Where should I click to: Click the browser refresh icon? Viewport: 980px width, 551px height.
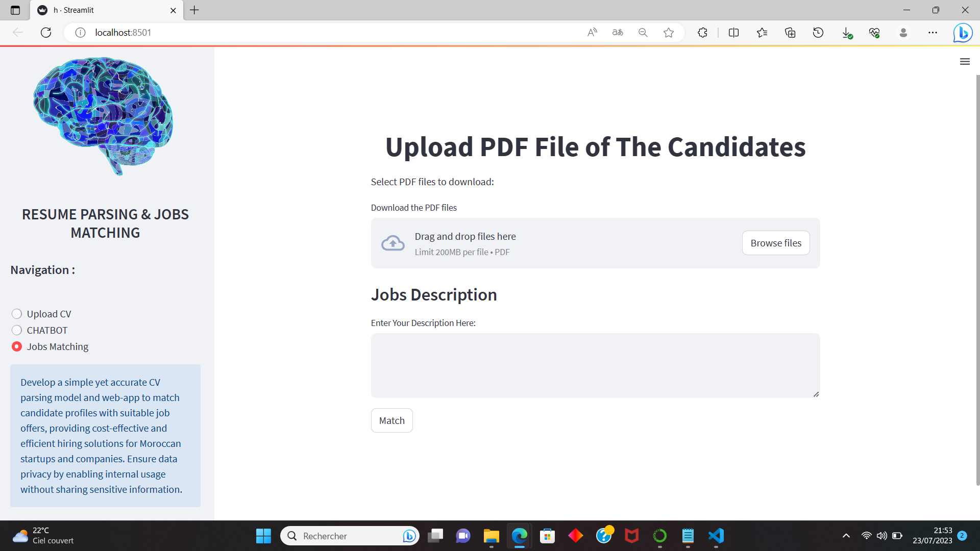[x=46, y=33]
